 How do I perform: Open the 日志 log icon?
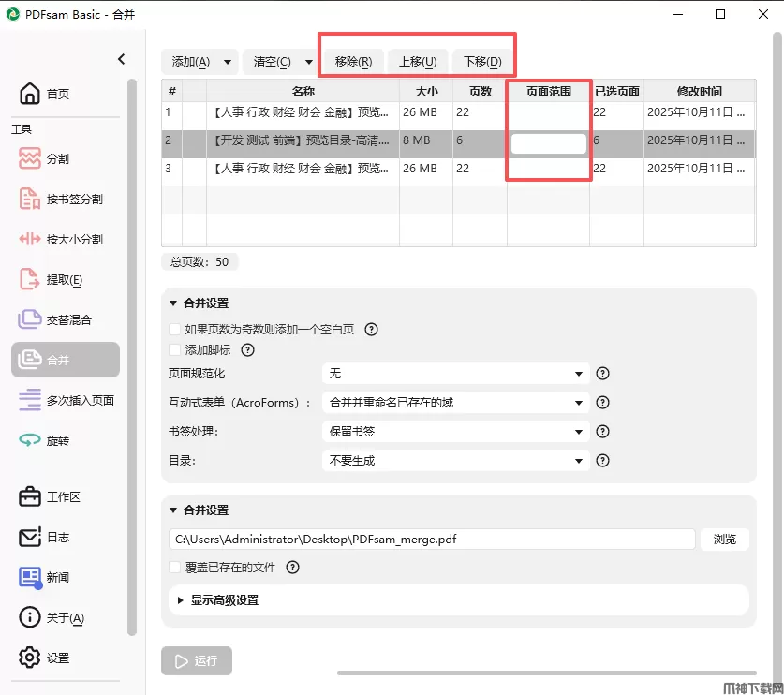coord(30,537)
